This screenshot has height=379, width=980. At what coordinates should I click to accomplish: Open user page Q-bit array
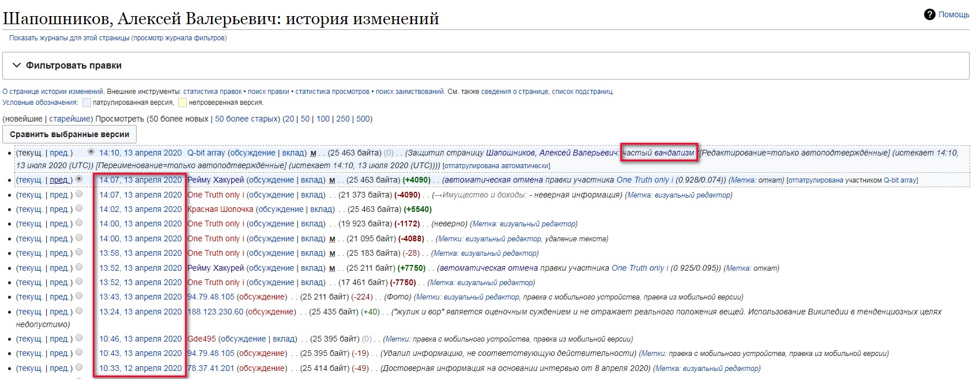click(x=206, y=153)
